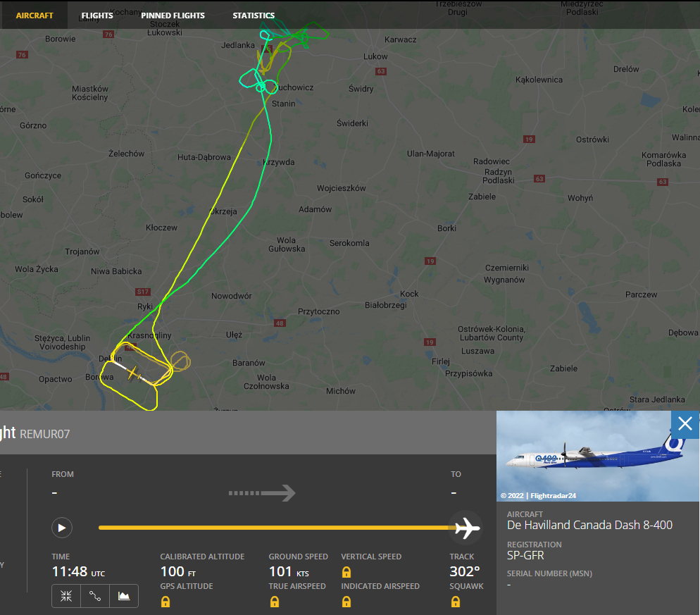The image size is (700, 615).
Task: Click the SP-GFR registration text
Action: pyautogui.click(x=525, y=556)
